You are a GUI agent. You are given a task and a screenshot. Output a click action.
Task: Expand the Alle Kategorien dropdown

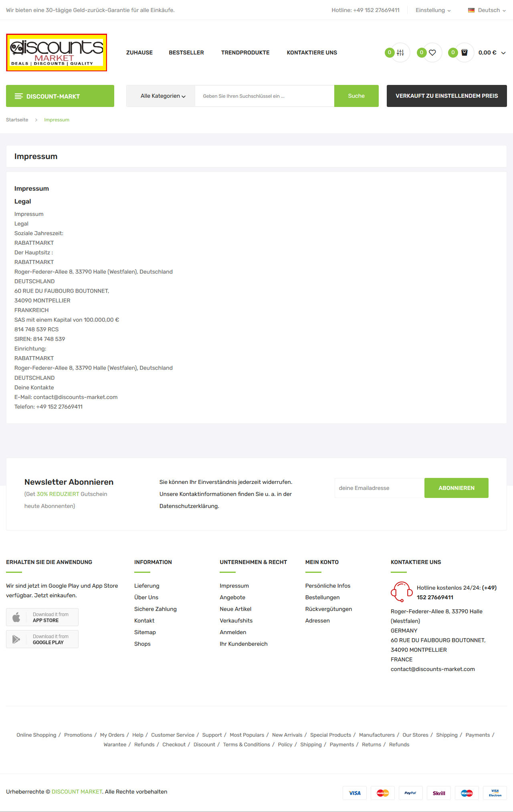(x=163, y=96)
